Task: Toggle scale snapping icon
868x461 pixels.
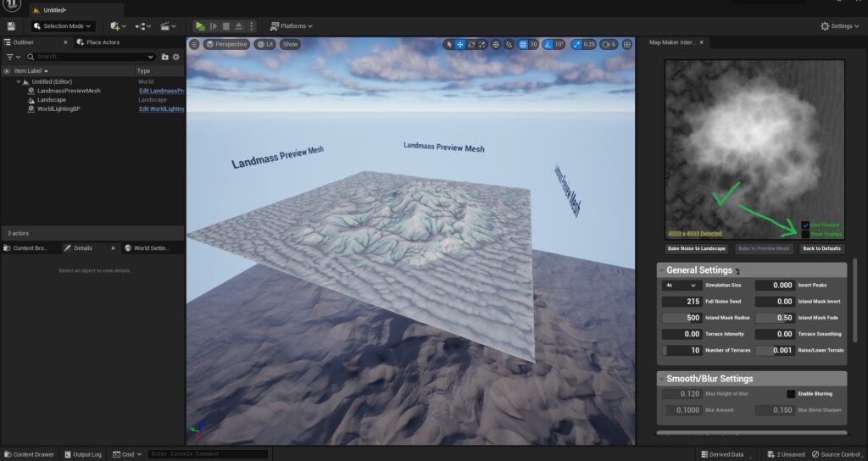Action: tap(576, 44)
